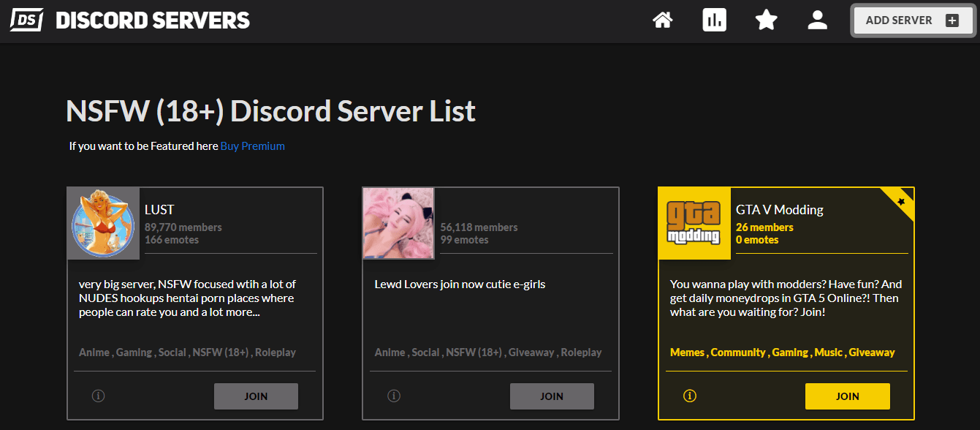Click the Discord Servers site title
980x430 pixels.
click(153, 20)
